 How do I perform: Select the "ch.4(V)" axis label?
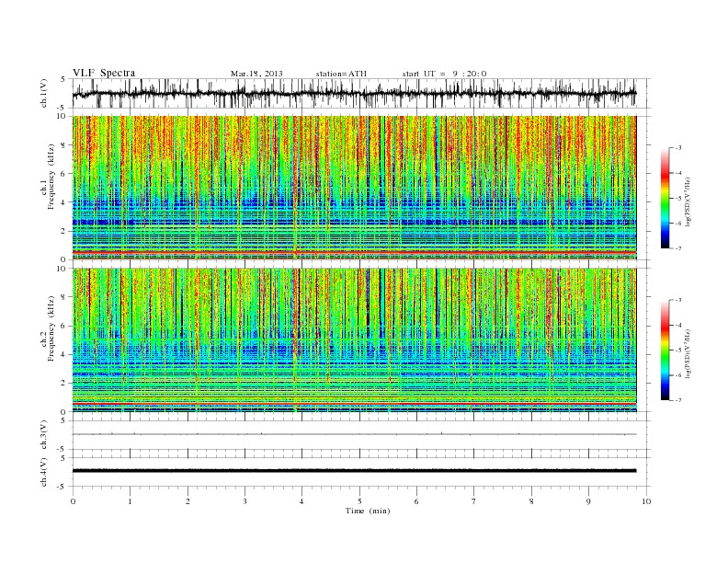tap(44, 472)
